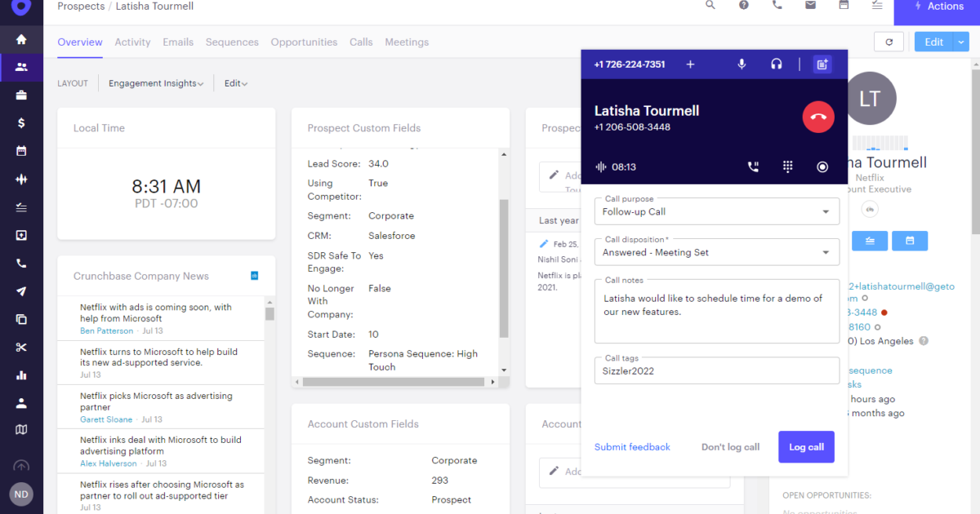Open the dial pad keypad
This screenshot has height=514, width=980.
point(787,166)
